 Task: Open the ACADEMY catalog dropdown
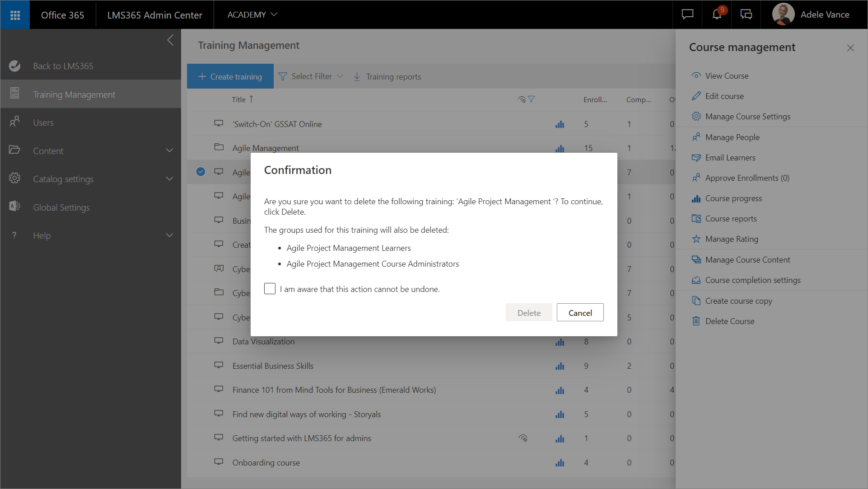pos(252,14)
